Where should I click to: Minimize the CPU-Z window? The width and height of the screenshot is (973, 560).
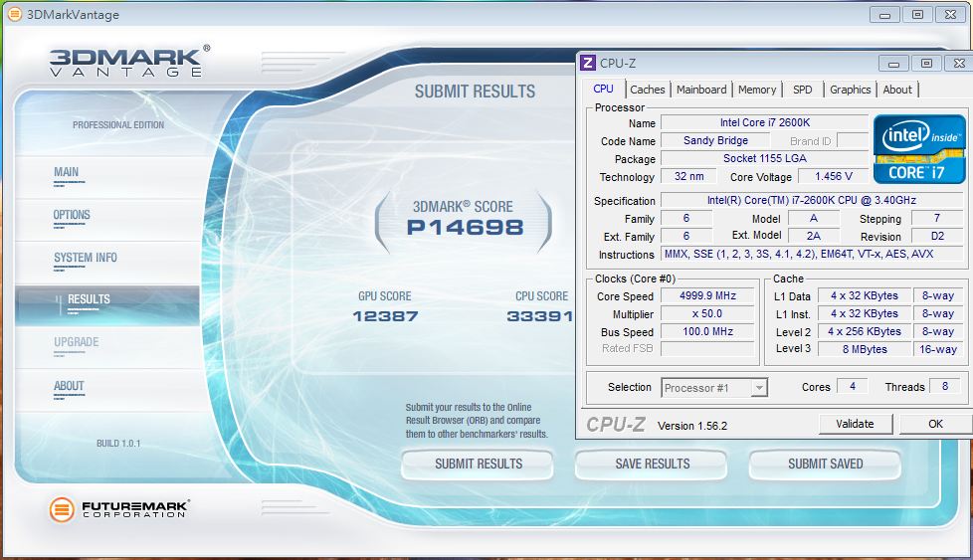pyautogui.click(x=893, y=64)
